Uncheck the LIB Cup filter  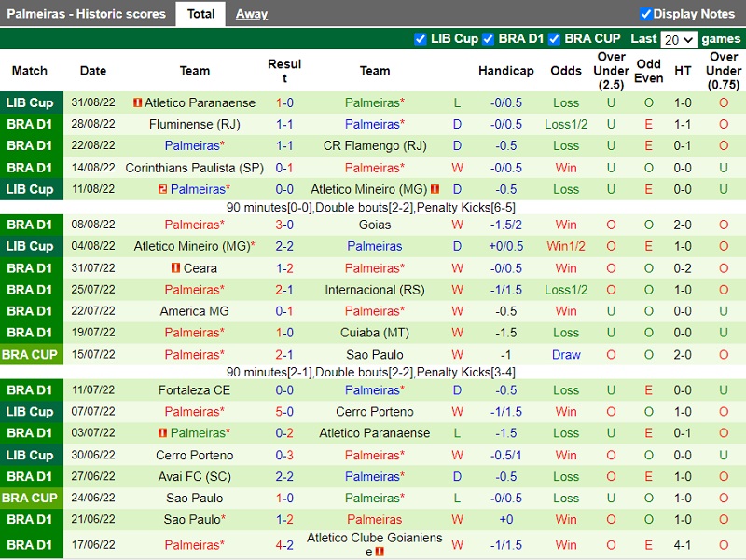point(421,39)
